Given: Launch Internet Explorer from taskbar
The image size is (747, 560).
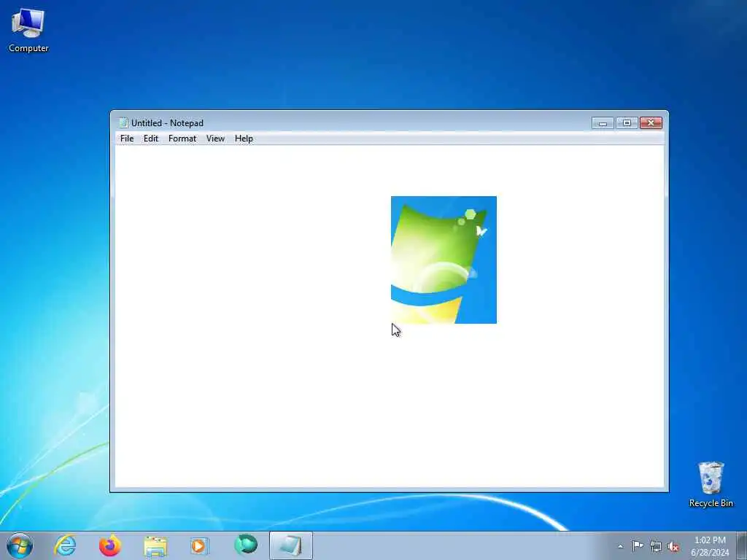Looking at the screenshot, I should [65, 545].
